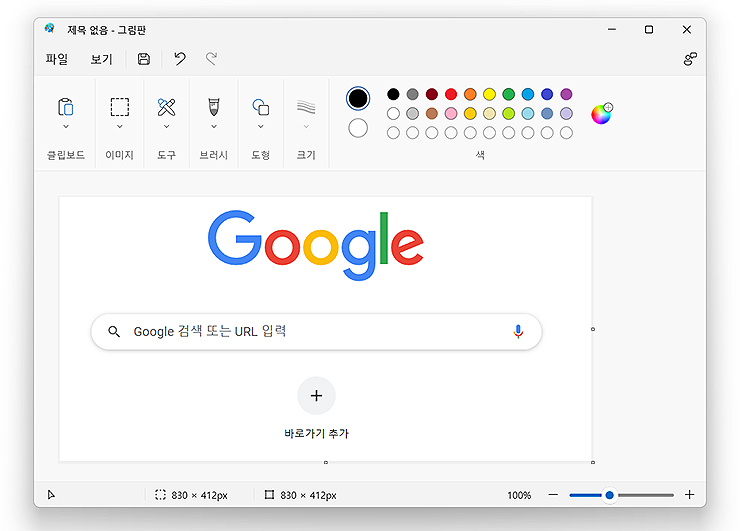This screenshot has width=740, height=531.
Task: Expand the 크기 dropdown chevron
Action: 306,126
